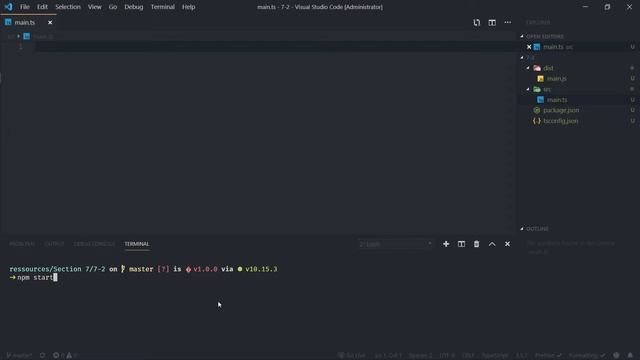Click the TypeScript language mode indicator
This screenshot has width=640, height=360.
(495, 356)
